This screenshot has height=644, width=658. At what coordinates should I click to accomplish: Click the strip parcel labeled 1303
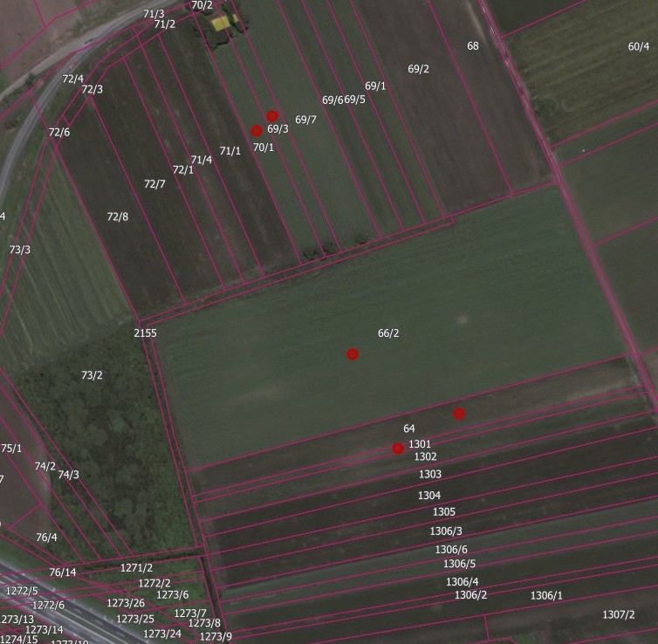[429, 475]
